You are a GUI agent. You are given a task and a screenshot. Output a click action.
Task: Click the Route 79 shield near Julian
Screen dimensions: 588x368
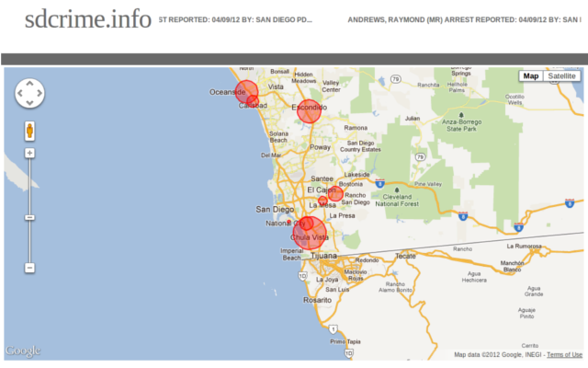click(x=420, y=156)
